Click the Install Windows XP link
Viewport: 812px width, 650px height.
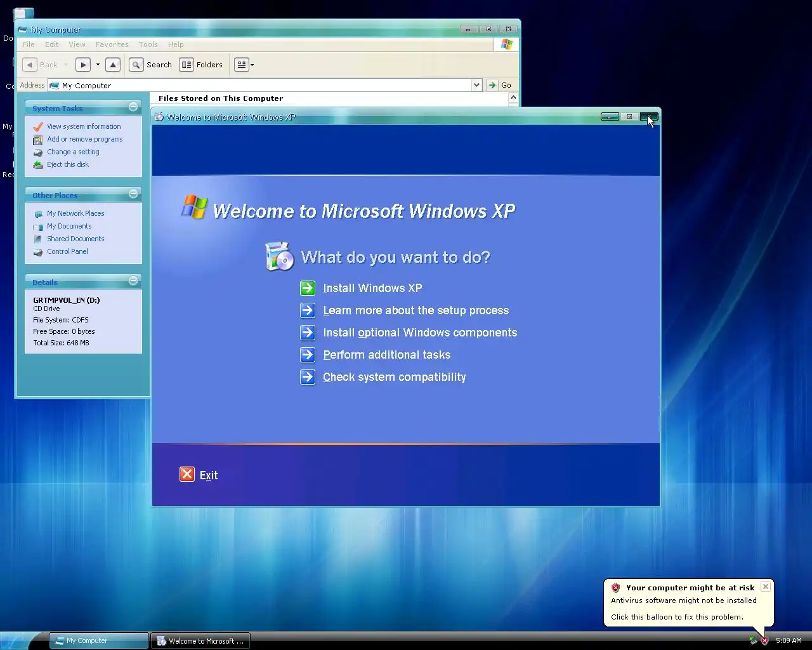[372, 288]
